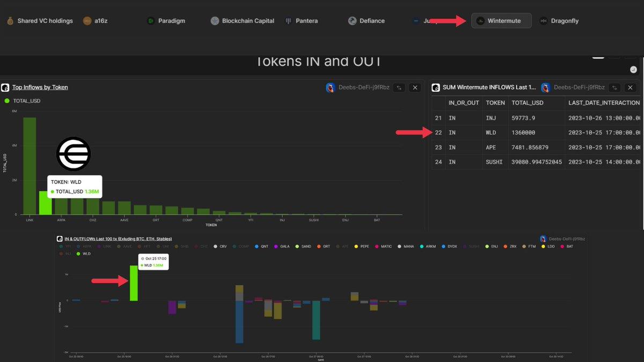Screen dimensions: 644x362
Task: Click the Blockchain Capital star icon
Action: tap(215, 21)
